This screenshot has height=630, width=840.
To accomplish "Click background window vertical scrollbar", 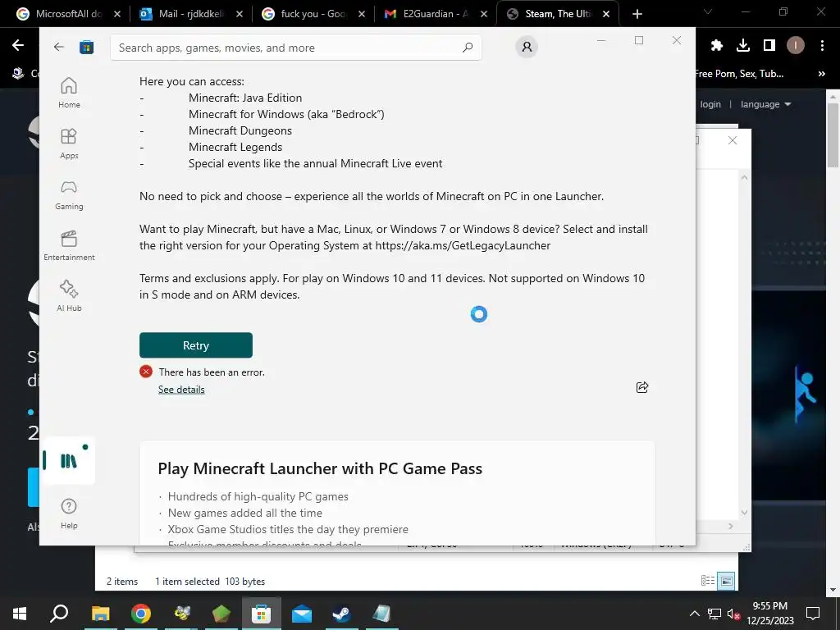I will [x=744, y=345].
